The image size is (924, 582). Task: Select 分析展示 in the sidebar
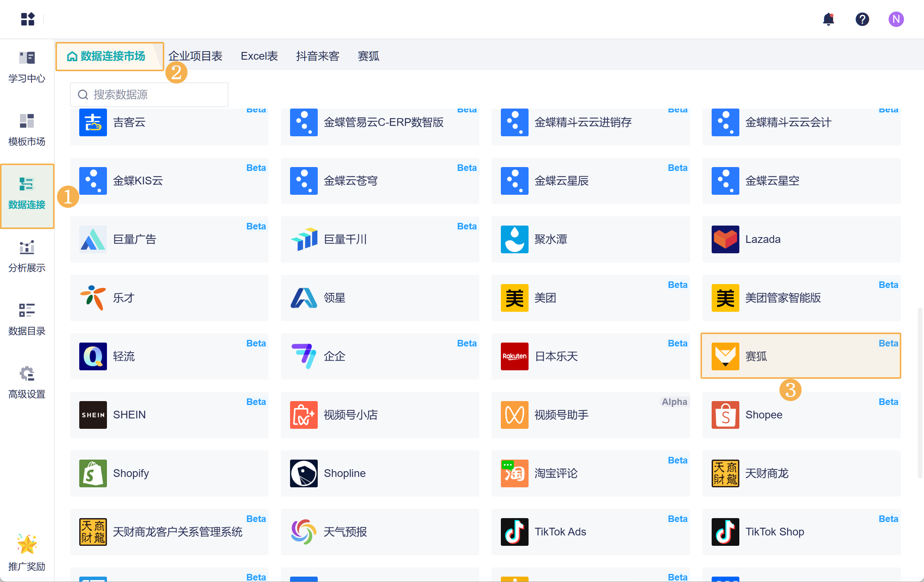pos(27,257)
